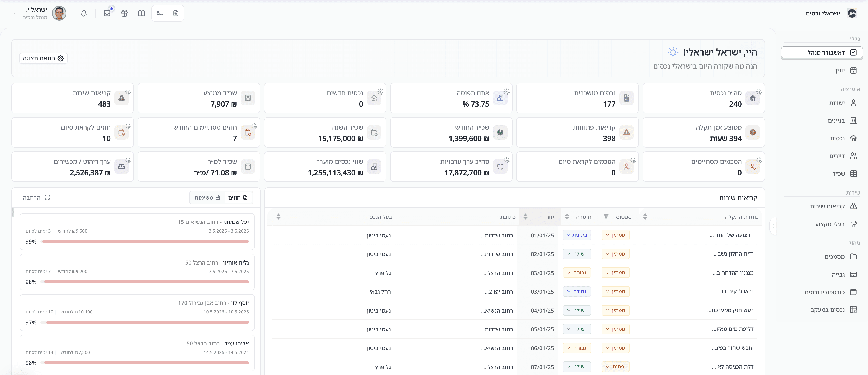
Task: Click the warning icon on קריאות שירות card
Action: pos(122,98)
